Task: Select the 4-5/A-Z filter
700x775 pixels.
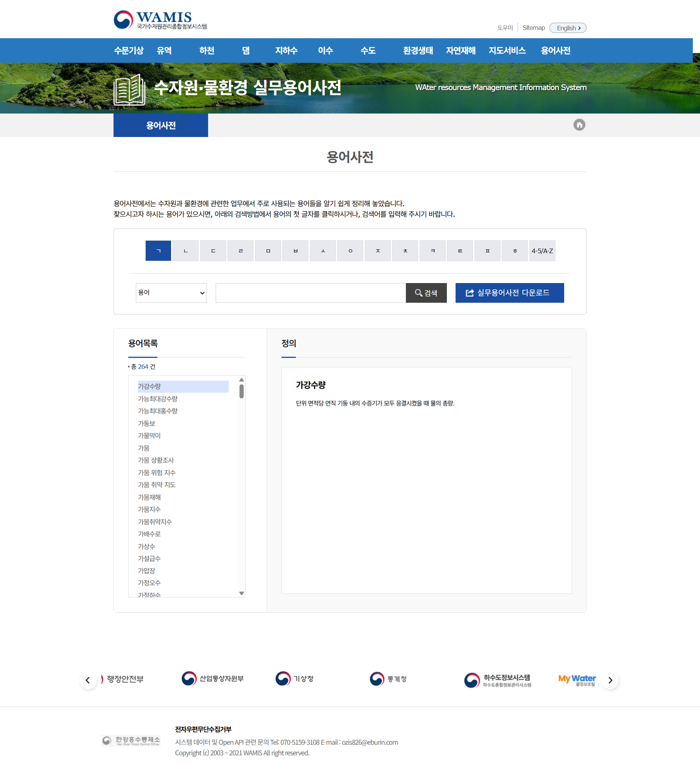Action: tap(542, 251)
